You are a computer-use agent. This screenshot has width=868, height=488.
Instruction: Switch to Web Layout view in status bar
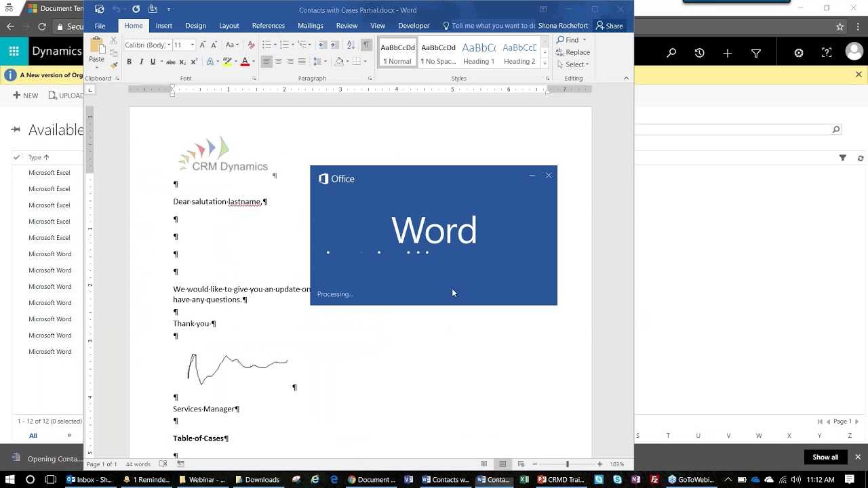[521, 464]
